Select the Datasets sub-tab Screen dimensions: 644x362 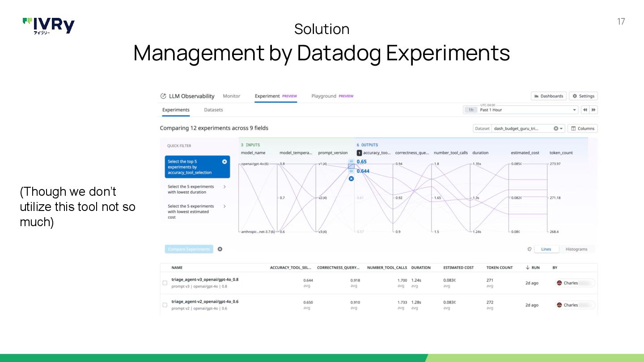click(213, 110)
